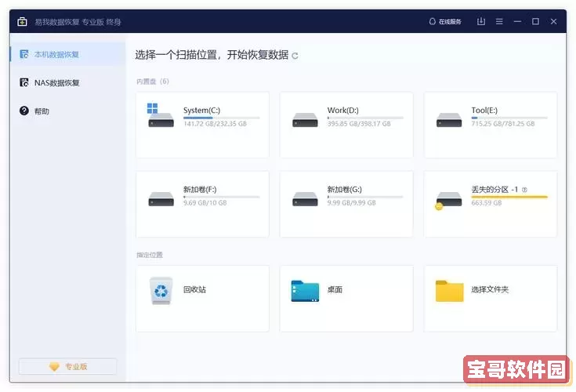Screen dimensions: 576x392
Task: Click the 新加卷(G:) usage progress bar
Action: point(365,198)
